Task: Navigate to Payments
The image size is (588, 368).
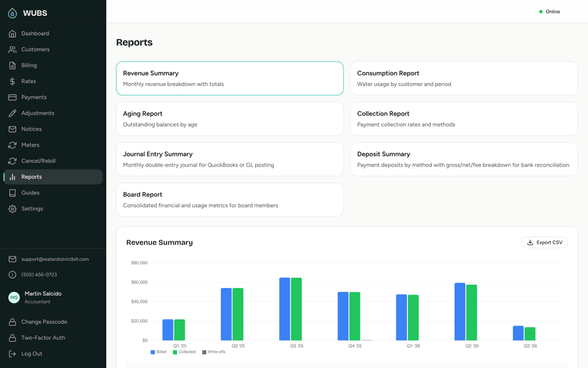Action: coord(53,97)
